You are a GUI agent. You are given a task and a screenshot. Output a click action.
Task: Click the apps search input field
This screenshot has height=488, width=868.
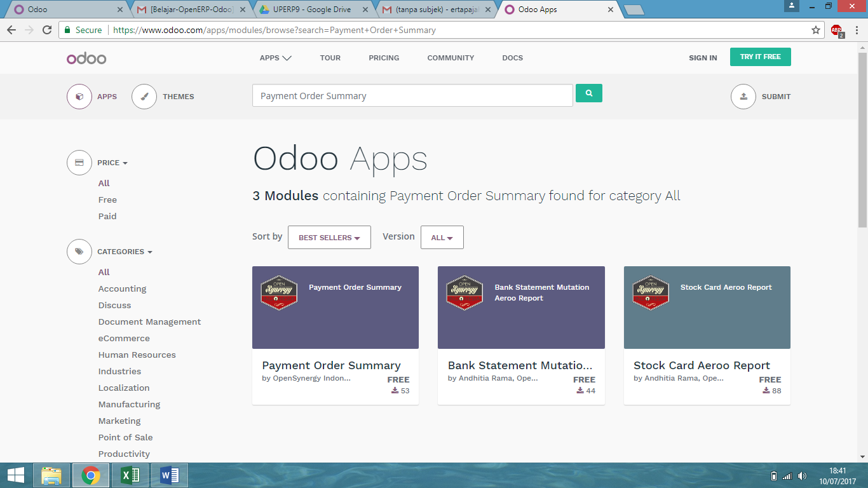pos(412,95)
